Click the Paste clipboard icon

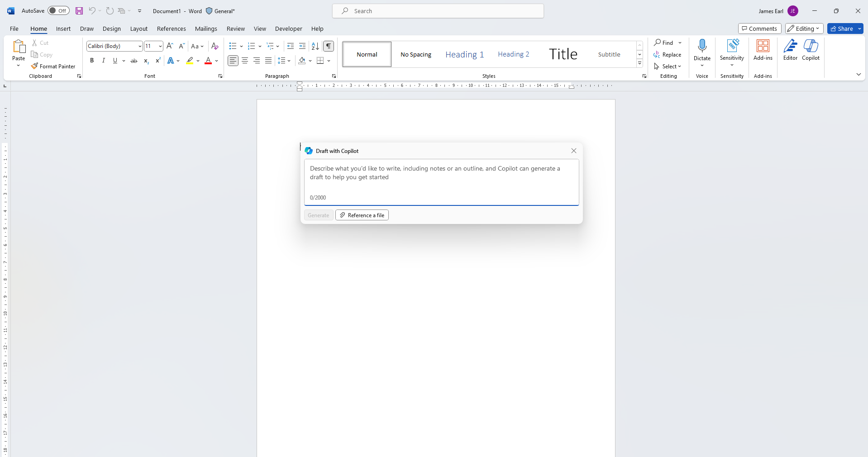[19, 47]
